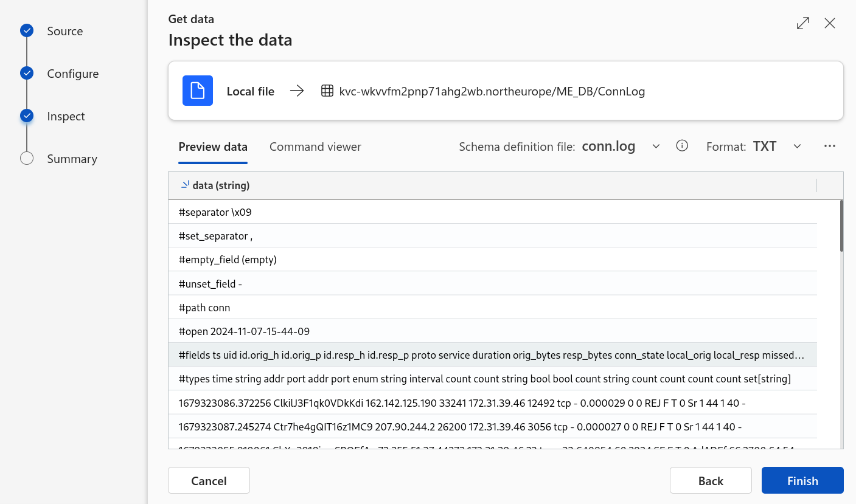Close the Get data dialog

click(830, 23)
